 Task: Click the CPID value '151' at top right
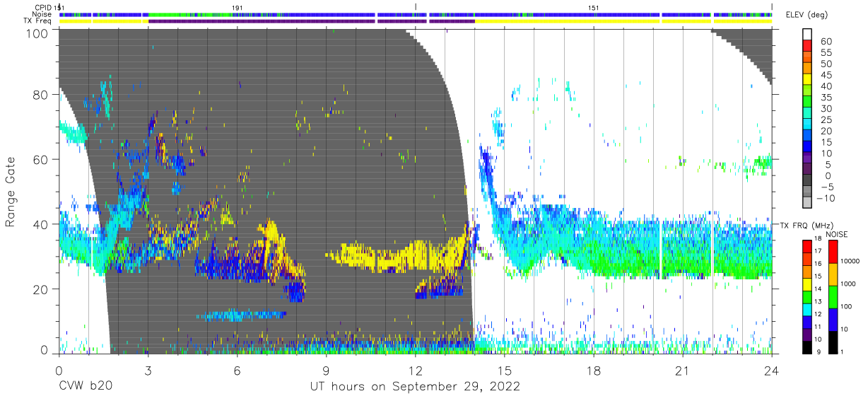[594, 7]
